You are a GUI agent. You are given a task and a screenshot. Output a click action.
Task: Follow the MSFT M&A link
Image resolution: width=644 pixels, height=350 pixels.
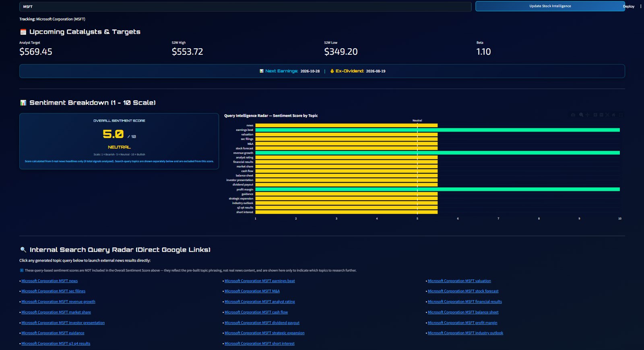click(x=252, y=291)
